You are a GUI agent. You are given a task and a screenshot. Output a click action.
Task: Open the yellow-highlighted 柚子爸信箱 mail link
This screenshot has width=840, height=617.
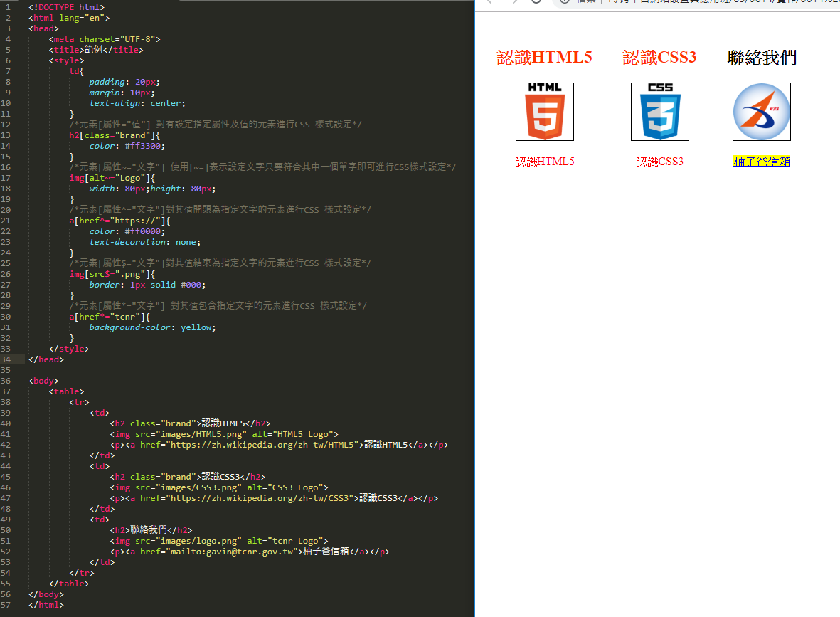[x=761, y=162]
